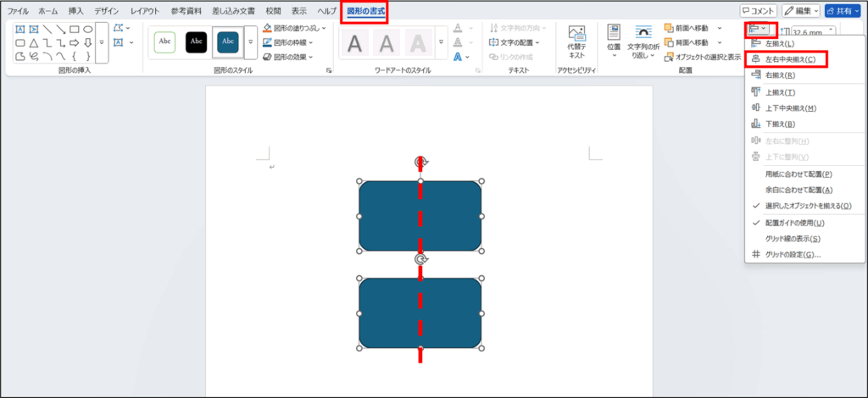Click the Comments (コメント) button
The image size is (868, 398).
pyautogui.click(x=758, y=11)
